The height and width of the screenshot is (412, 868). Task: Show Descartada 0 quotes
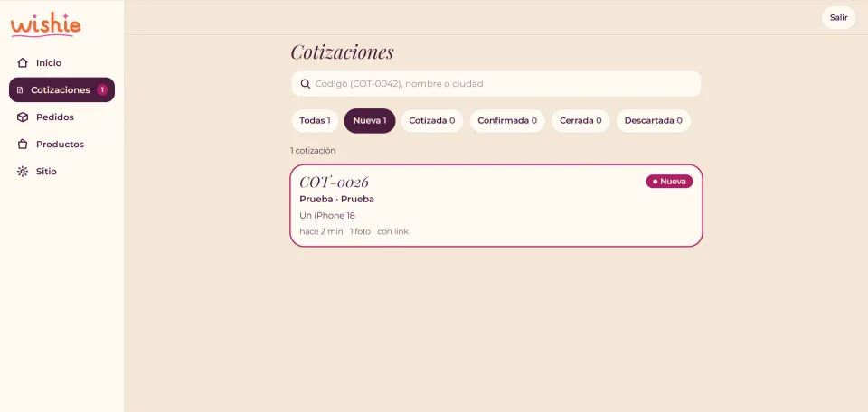(653, 120)
